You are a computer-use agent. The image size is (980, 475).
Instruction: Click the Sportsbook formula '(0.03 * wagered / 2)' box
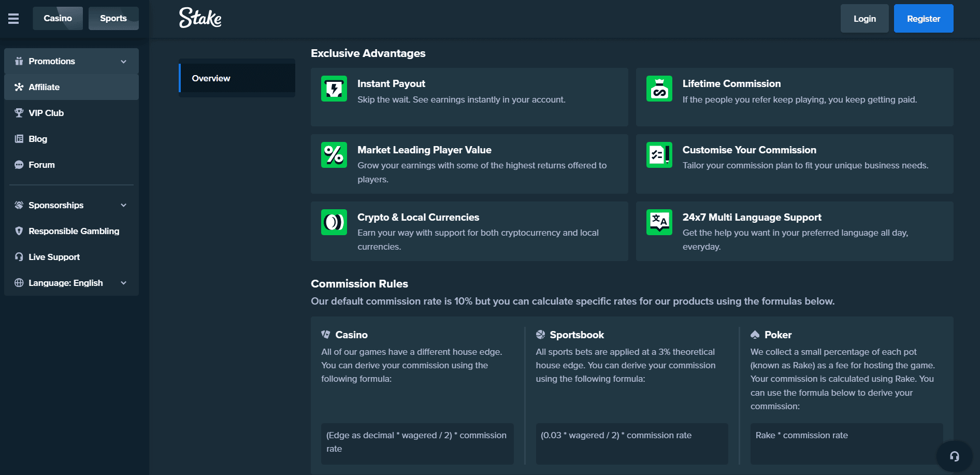click(632, 444)
